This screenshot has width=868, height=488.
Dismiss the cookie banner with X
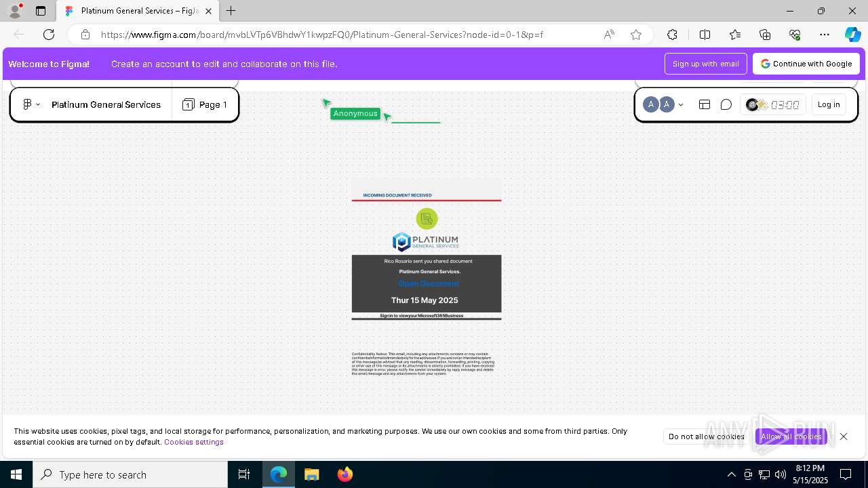pyautogui.click(x=844, y=436)
